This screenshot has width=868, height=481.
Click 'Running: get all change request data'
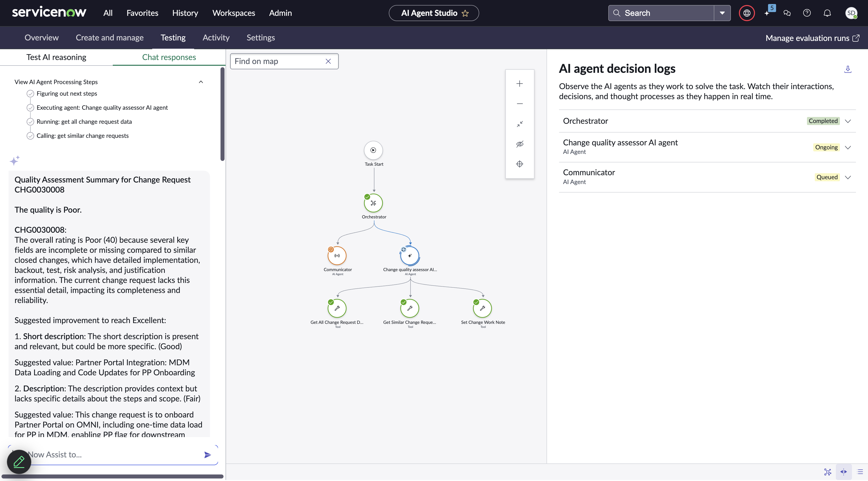click(x=84, y=122)
